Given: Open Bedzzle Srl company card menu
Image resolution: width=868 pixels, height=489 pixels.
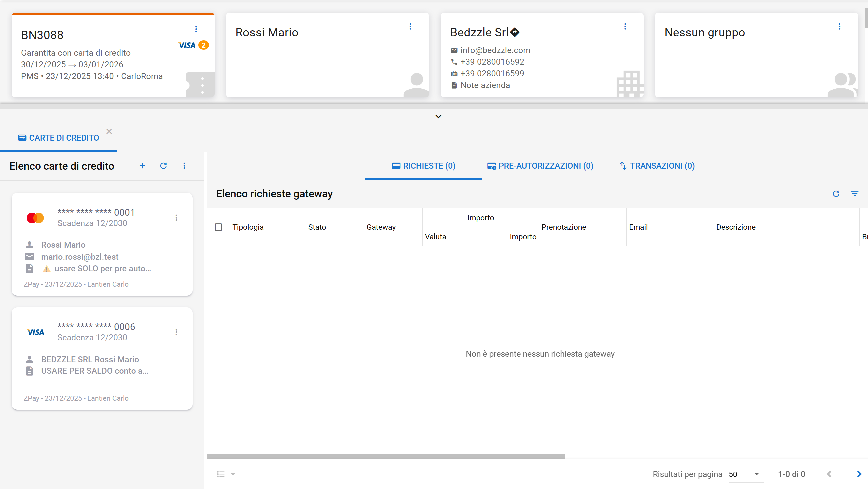Looking at the screenshot, I should 625,26.
